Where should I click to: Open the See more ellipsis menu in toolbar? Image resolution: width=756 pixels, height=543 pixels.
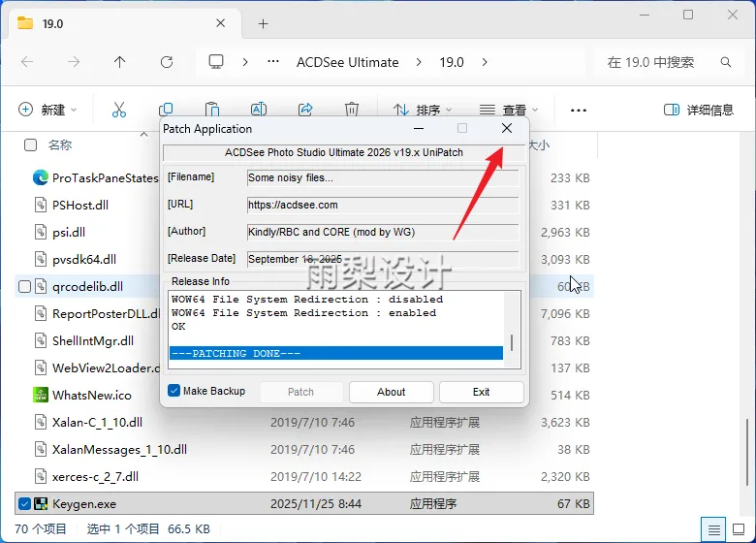point(578,110)
